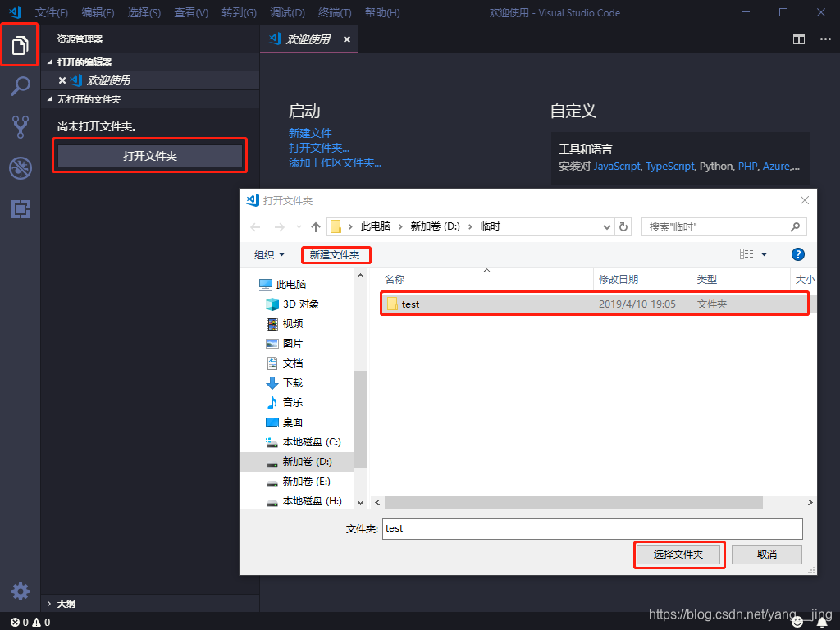Collapse the 打开的编辑器 section

pyautogui.click(x=49, y=62)
